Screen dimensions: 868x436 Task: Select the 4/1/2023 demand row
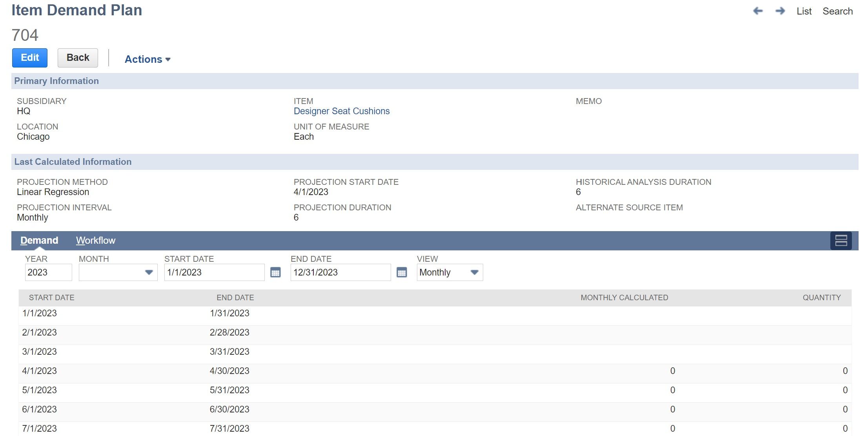tap(157, 371)
